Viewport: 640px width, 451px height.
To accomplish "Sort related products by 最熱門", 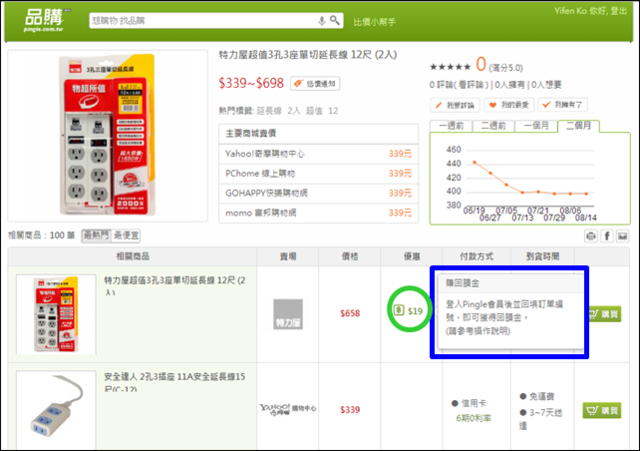I will [x=96, y=235].
